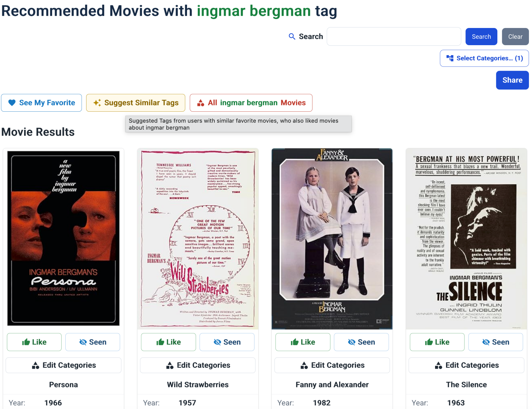
Task: Mark The Silence as Seen
Action: point(496,342)
